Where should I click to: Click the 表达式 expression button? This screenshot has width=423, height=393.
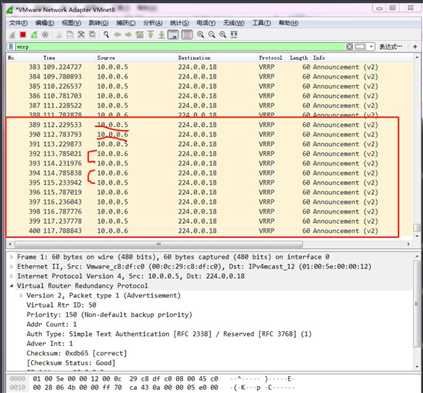391,47
